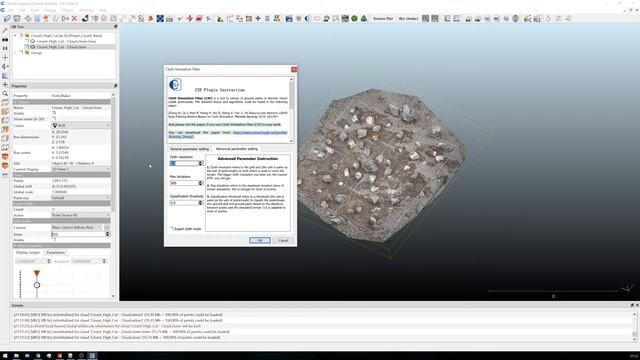Click the SOR filter icon in toolbar
Screen dimensions: 640x360
pos(169,19)
